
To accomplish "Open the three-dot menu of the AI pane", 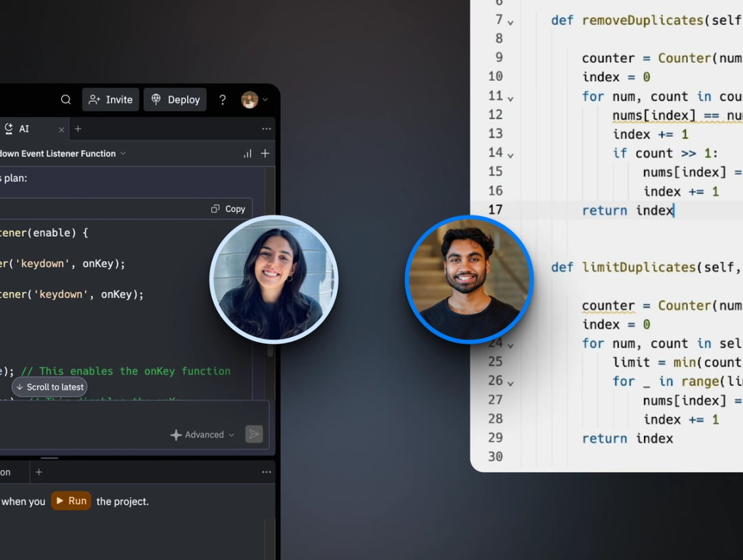I will point(267,128).
